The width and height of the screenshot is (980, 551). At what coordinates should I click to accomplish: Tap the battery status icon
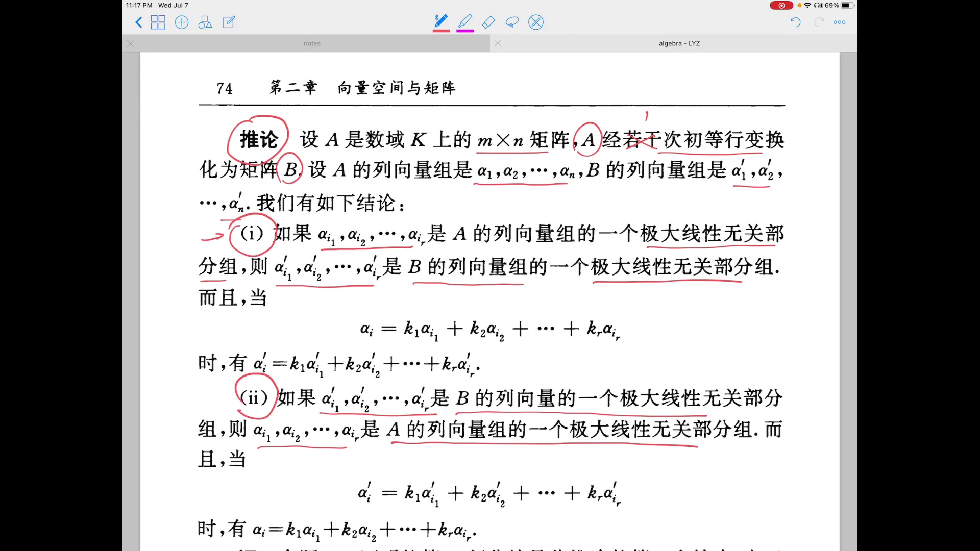coord(847,5)
